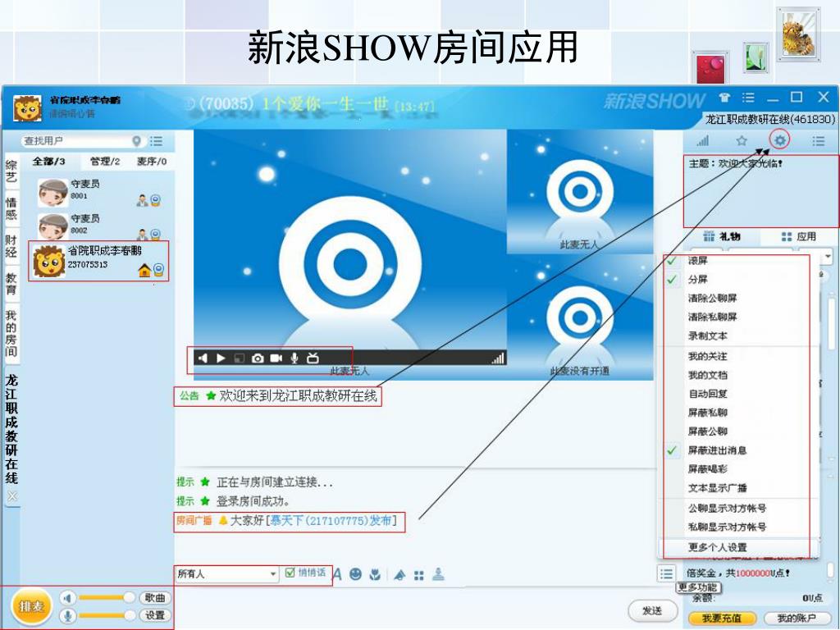Switch to the 礼物 gifts tab
The image size is (840, 630).
(x=722, y=236)
